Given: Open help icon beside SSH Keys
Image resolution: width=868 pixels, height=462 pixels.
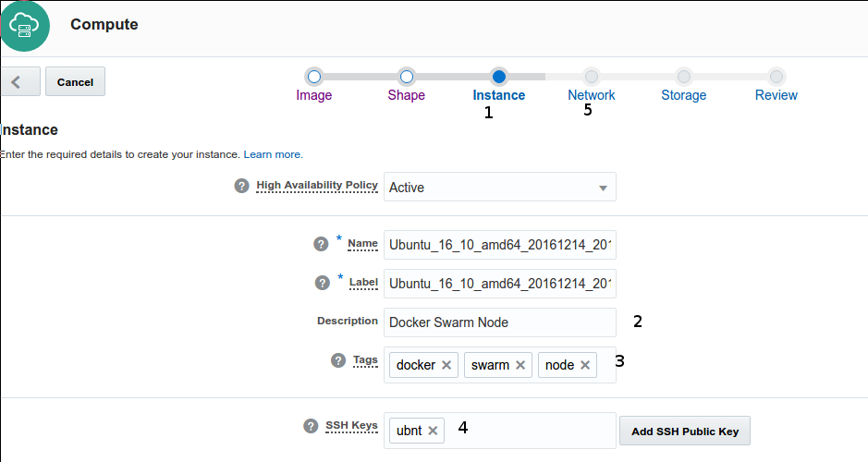Looking at the screenshot, I should pyautogui.click(x=311, y=426).
